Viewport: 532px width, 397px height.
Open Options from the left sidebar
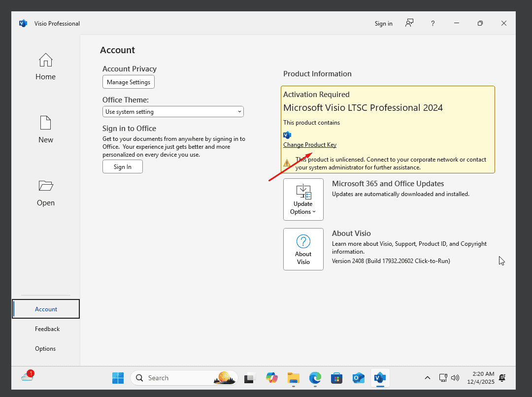(45, 349)
